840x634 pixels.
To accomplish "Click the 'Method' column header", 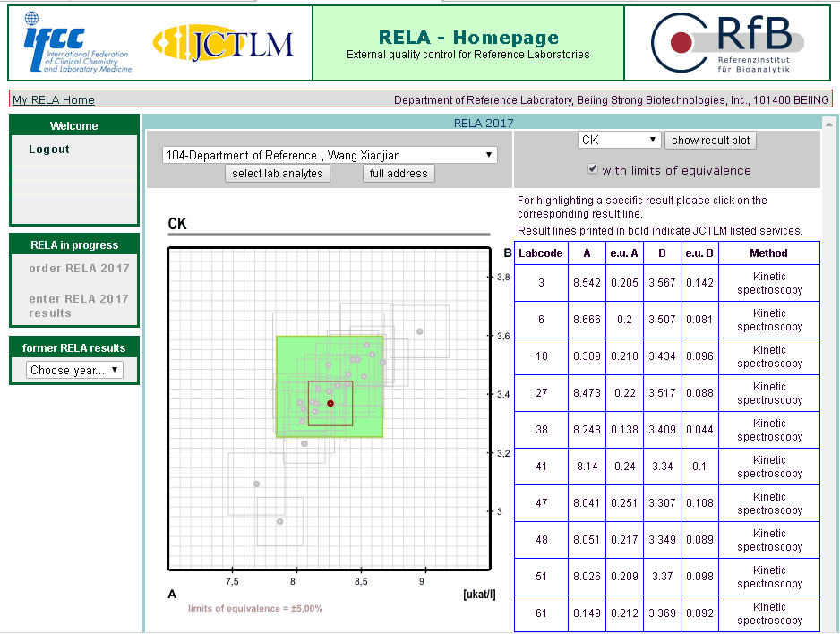I will (768, 253).
